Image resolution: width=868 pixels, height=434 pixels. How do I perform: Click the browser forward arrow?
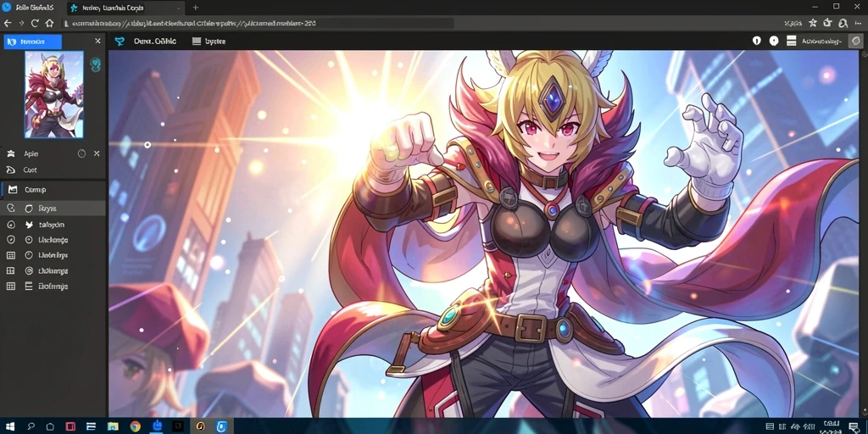[21, 23]
